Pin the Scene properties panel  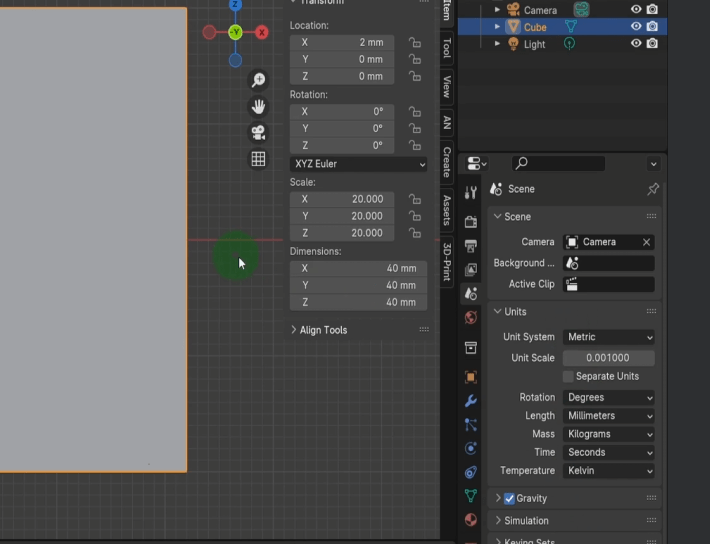click(x=653, y=189)
